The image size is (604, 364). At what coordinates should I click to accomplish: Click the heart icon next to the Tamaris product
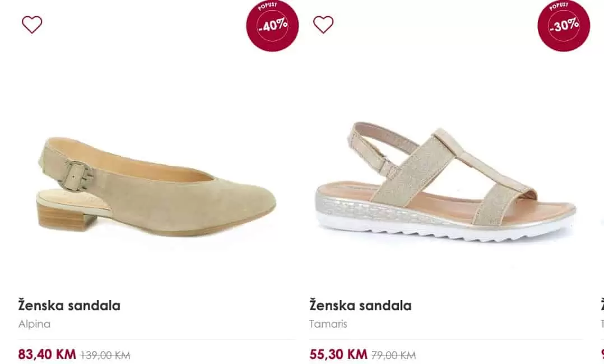pyautogui.click(x=323, y=25)
